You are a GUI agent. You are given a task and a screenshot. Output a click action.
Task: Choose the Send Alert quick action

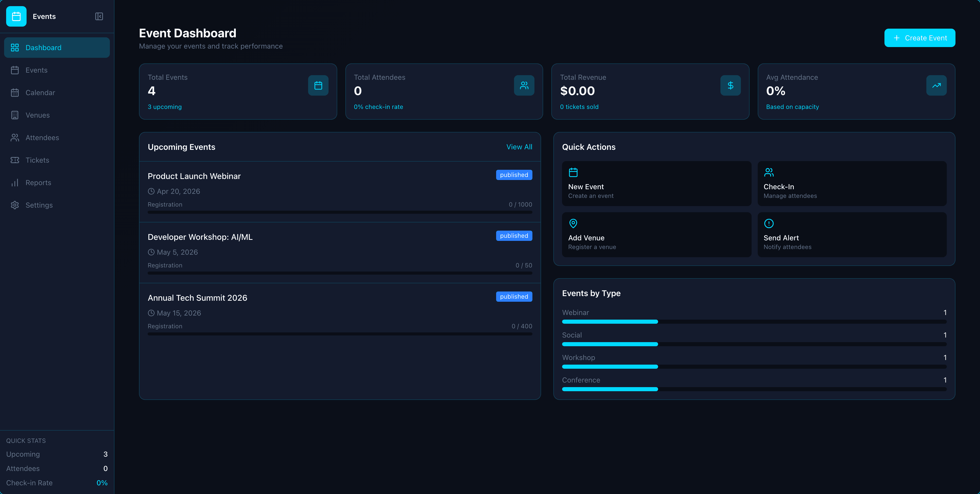coord(852,235)
